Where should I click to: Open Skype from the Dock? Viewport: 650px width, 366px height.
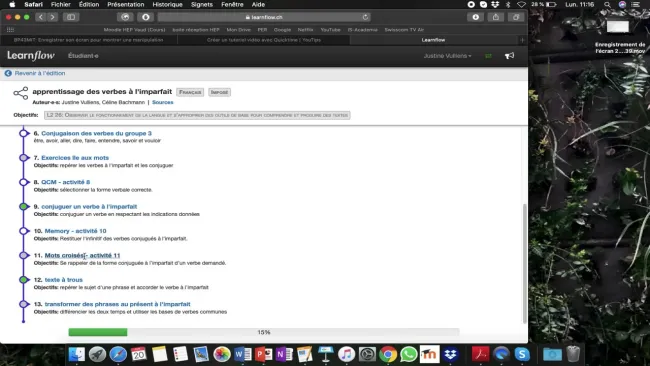point(522,354)
